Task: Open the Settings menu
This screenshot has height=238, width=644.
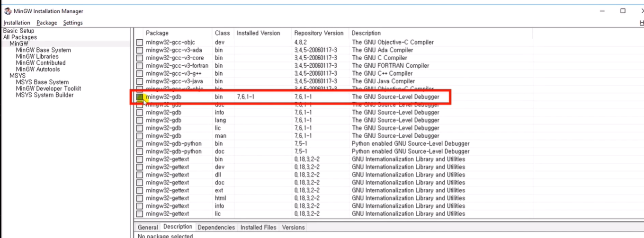Action: 72,23
